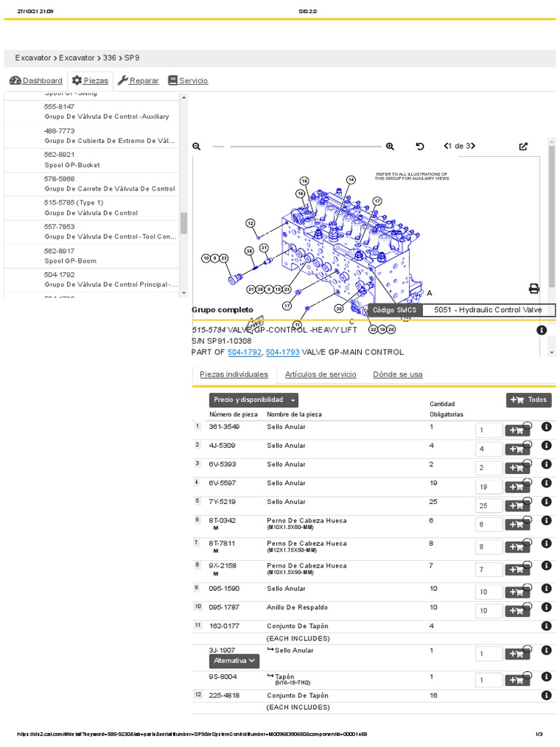Show info for group 515-5784

point(542,330)
